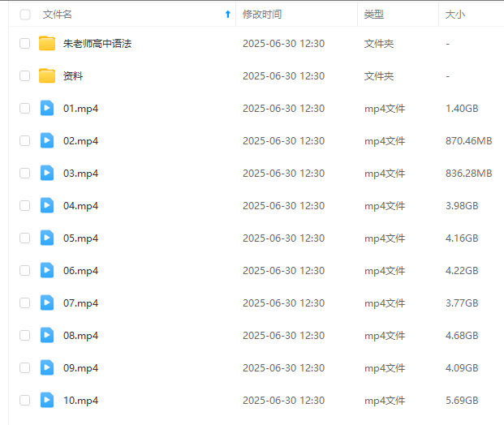Viewport: 504px width, 425px height.
Task: Click the file name 02.mp4
Action: point(80,141)
